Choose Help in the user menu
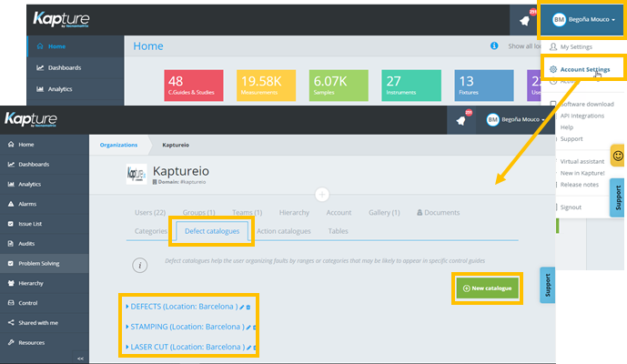The image size is (627, 364). (x=567, y=127)
